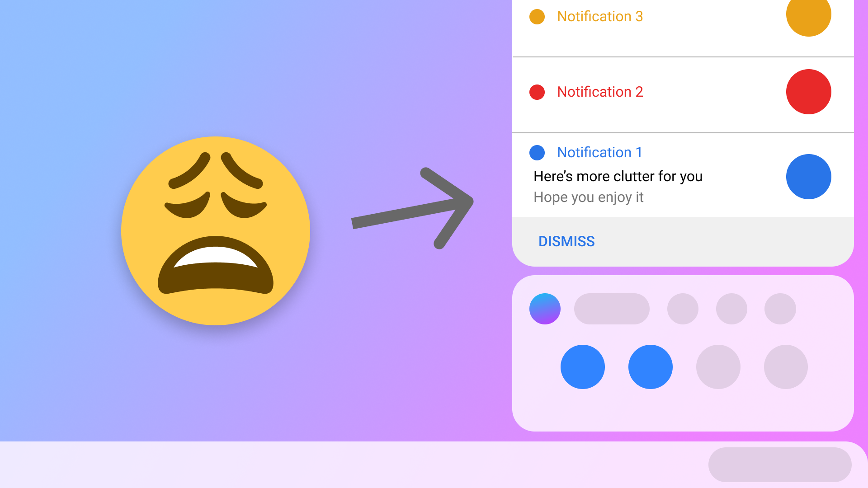This screenshot has height=488, width=868.
Task: Click the small red dot beside Notification 2
Action: click(x=537, y=92)
